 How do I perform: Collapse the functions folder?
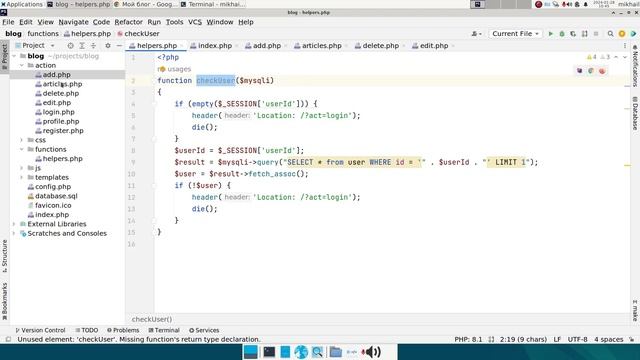pos(22,149)
